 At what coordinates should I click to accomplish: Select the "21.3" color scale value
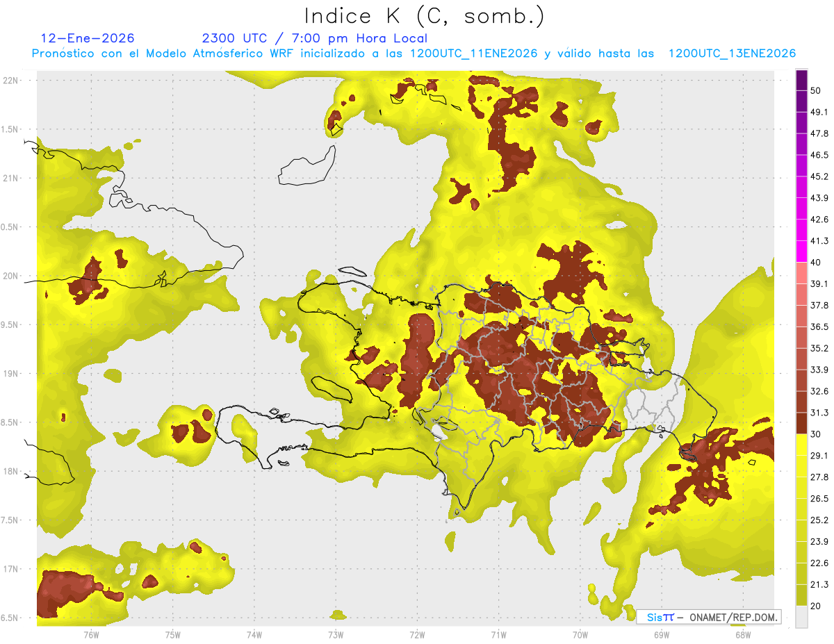[x=819, y=585]
